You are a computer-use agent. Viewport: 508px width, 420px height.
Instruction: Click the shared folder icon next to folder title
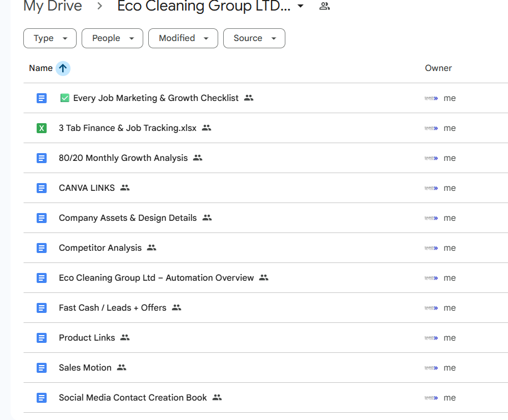point(325,7)
